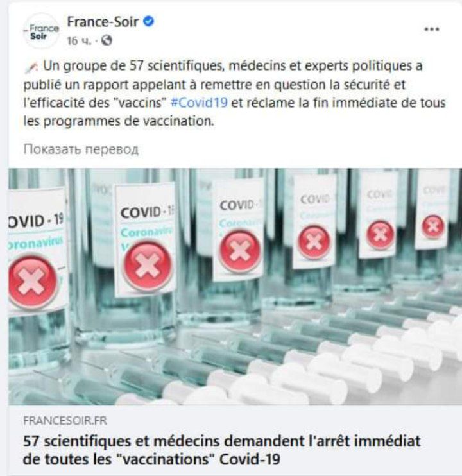Click the FRANCESOIR.FR source domain
This screenshot has height=476, width=462.
[65, 421]
